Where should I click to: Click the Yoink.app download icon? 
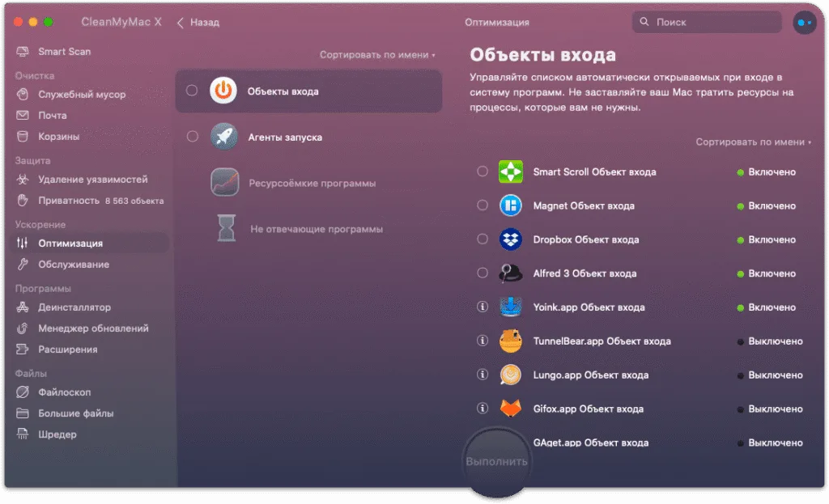tap(510, 307)
